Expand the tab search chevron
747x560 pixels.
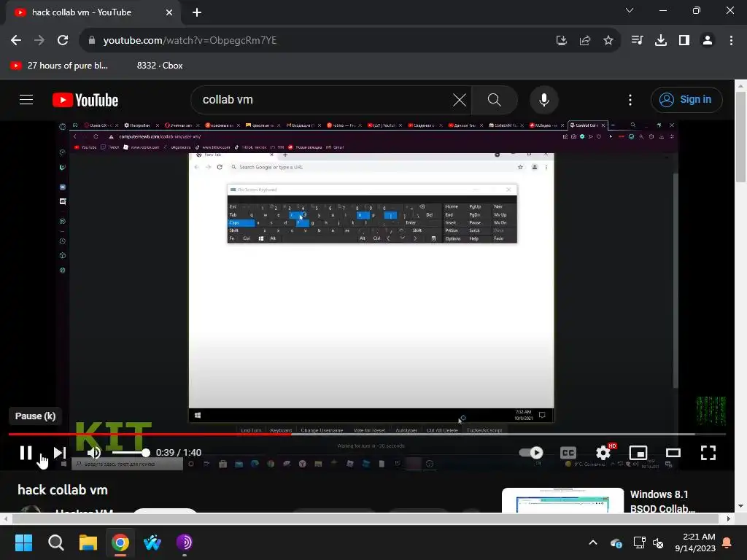pyautogui.click(x=630, y=10)
